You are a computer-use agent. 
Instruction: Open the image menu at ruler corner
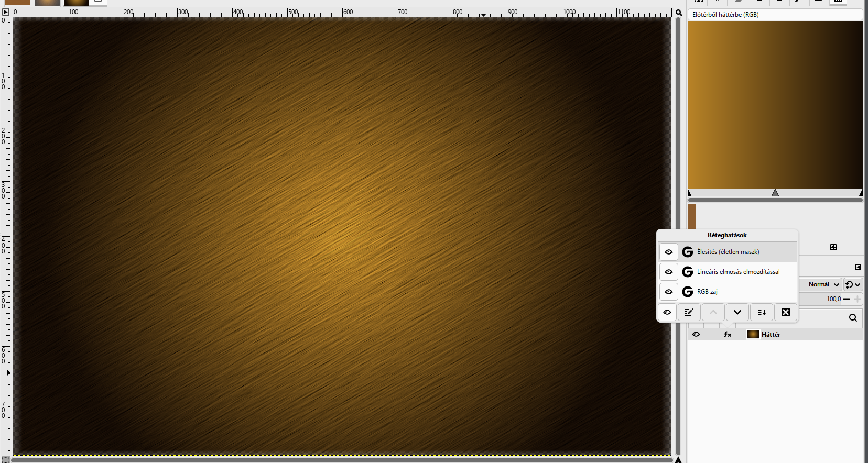6,12
